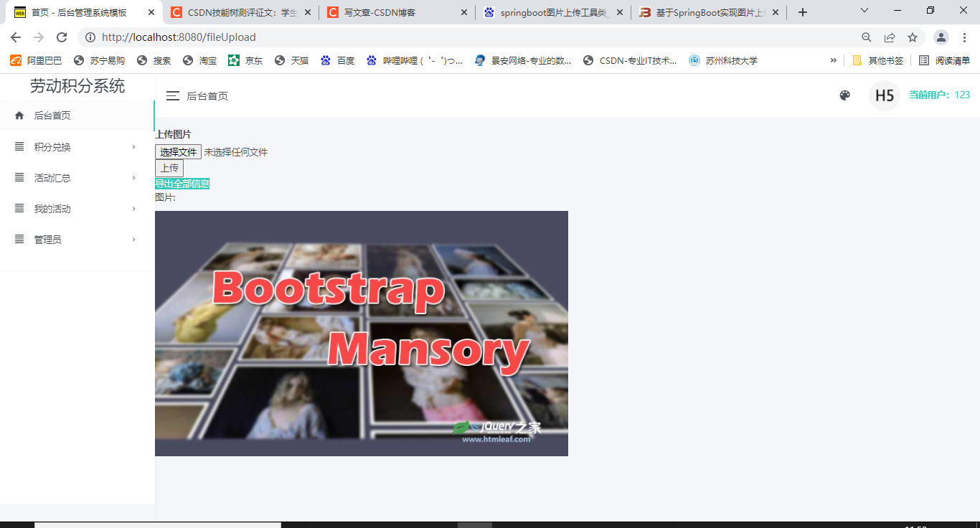Open Chrome three-dot menu
The image size is (980, 528).
click(x=964, y=37)
